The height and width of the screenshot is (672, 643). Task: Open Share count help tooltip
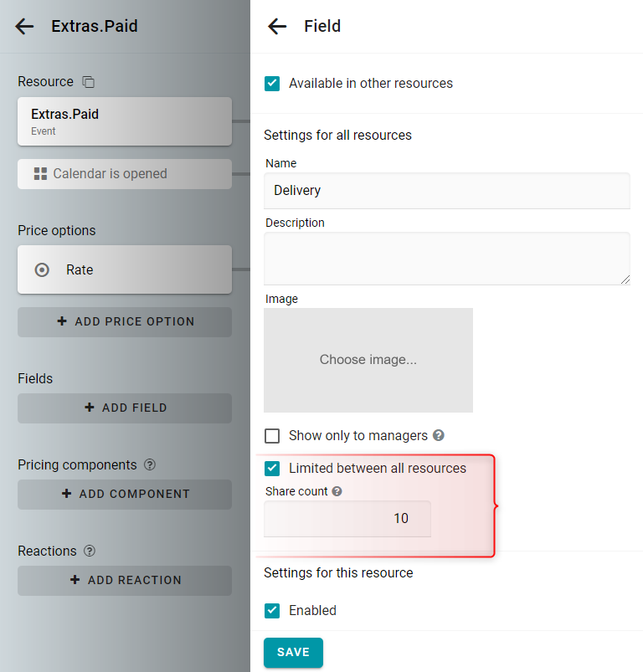tap(337, 491)
